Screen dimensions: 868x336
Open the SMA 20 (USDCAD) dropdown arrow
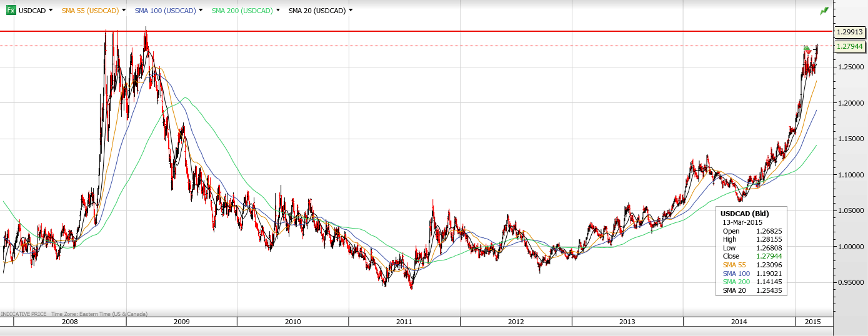coord(351,11)
